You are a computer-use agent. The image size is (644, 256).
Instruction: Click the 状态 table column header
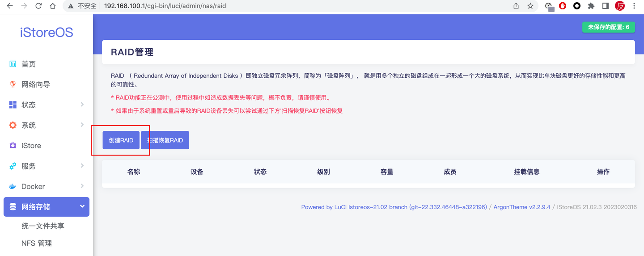tap(260, 172)
